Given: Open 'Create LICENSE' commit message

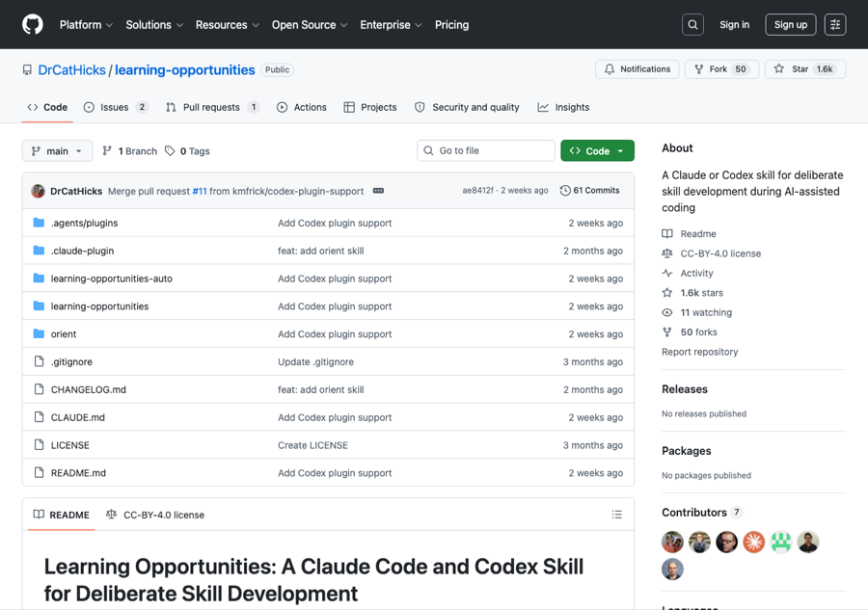Looking at the screenshot, I should click(x=312, y=445).
